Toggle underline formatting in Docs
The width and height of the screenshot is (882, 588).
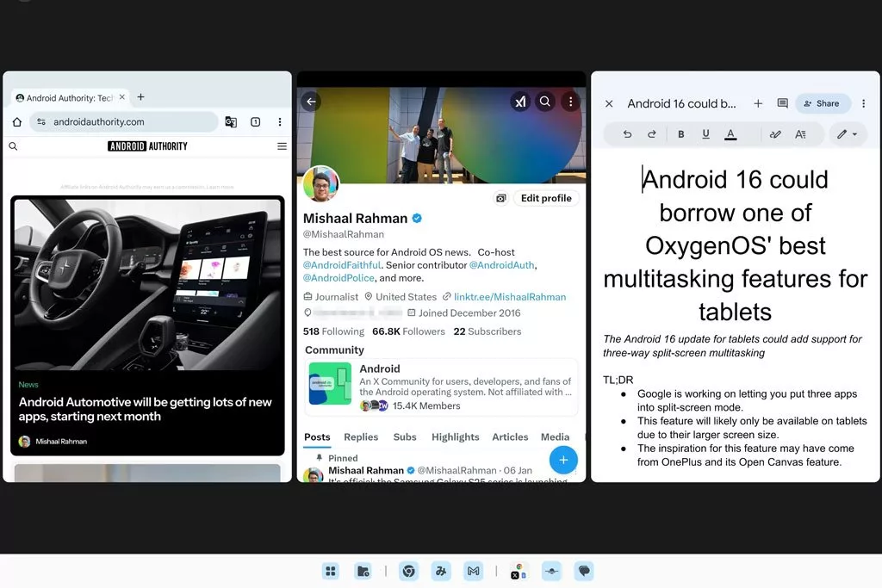pos(705,133)
